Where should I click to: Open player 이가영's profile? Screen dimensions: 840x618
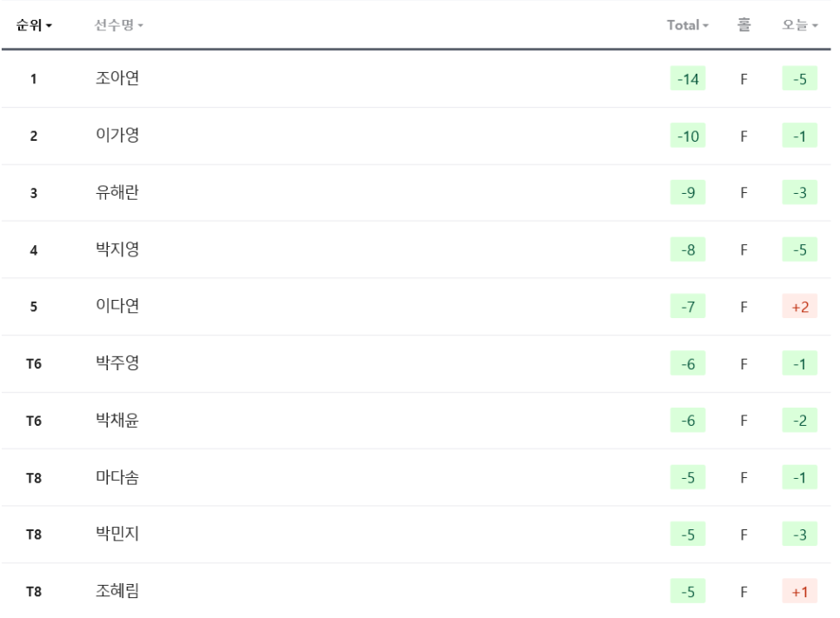[x=117, y=136]
